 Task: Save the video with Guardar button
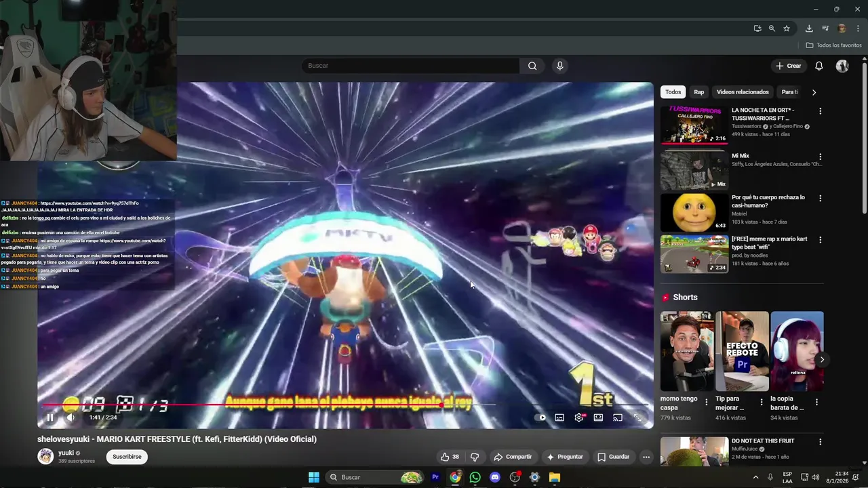613,457
